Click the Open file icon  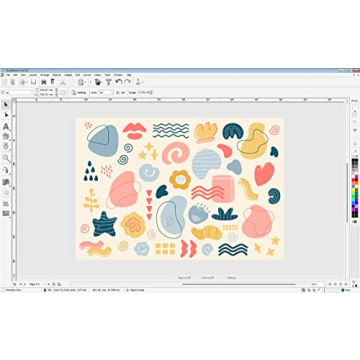13,82
